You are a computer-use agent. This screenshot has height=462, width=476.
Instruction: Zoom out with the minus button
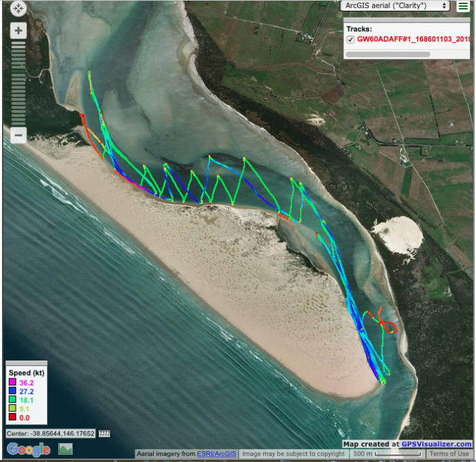coord(18,135)
